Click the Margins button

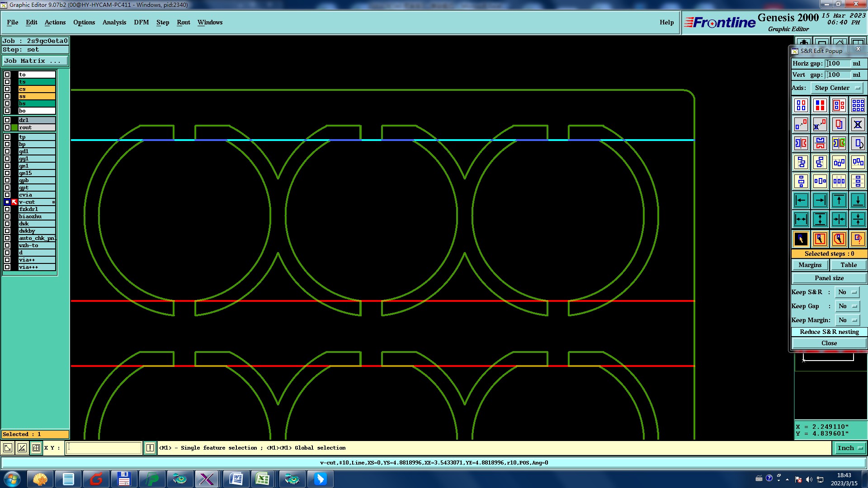[810, 265]
